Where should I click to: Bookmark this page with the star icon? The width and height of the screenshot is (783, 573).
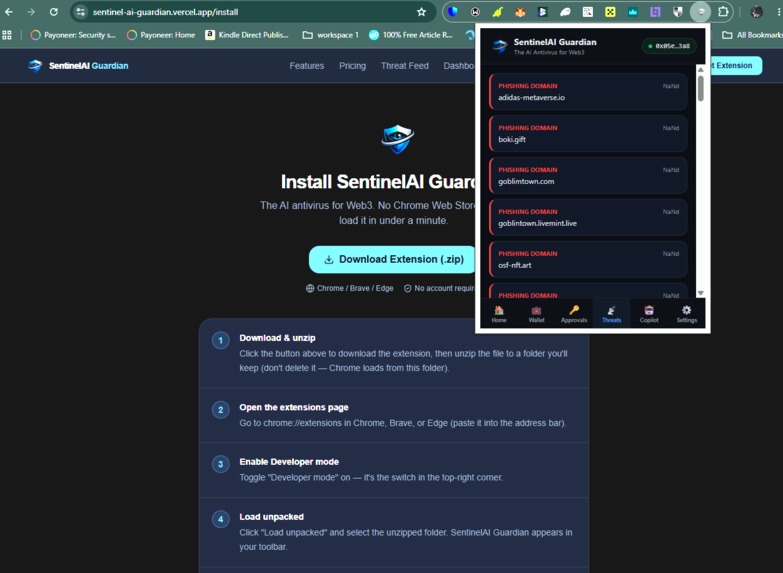click(x=421, y=11)
